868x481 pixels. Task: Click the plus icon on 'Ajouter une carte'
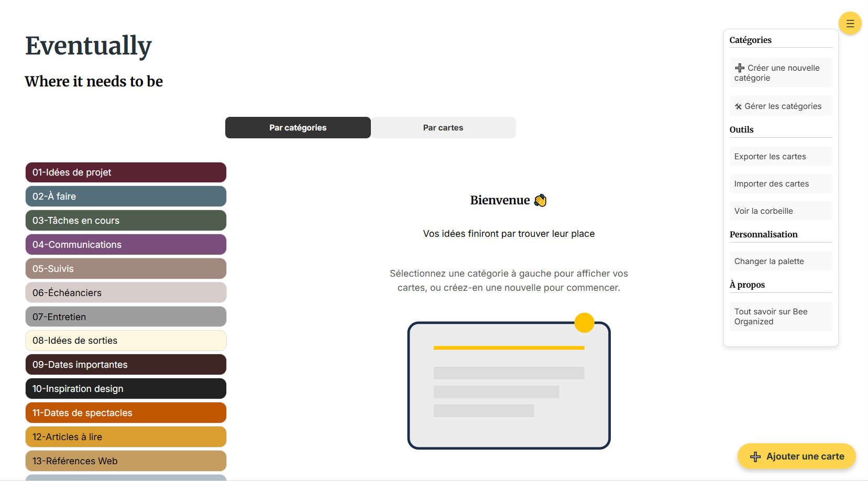point(755,456)
